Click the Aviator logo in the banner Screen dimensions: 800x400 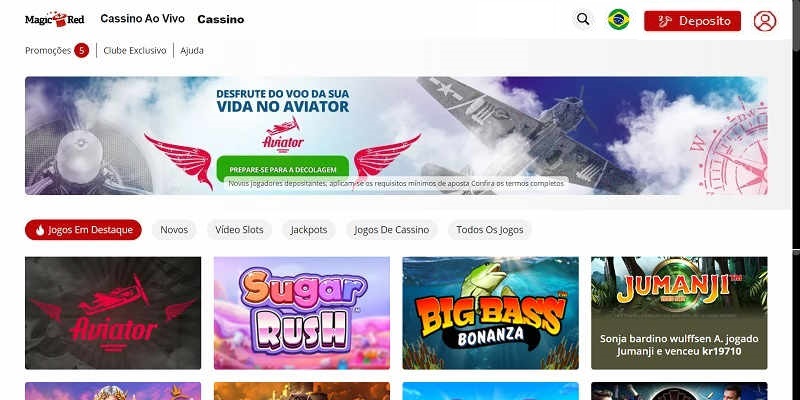click(283, 134)
